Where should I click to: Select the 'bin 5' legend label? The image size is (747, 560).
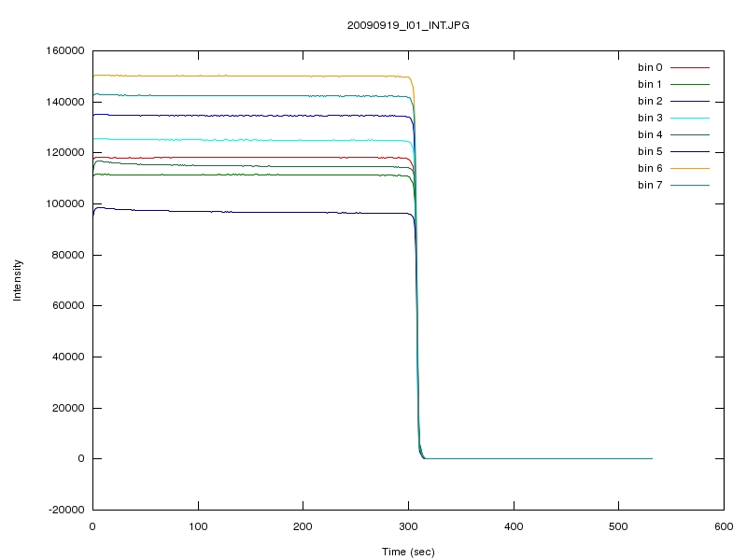pos(650,151)
